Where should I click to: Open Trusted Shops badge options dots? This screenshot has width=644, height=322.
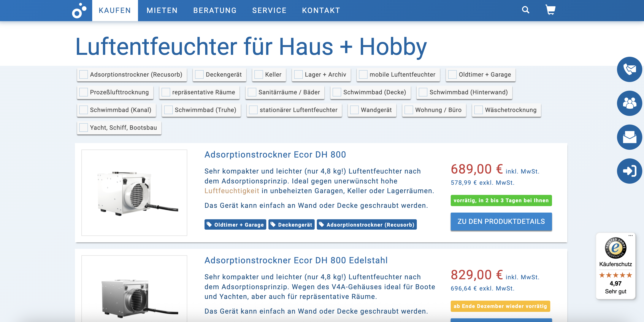pyautogui.click(x=630, y=235)
